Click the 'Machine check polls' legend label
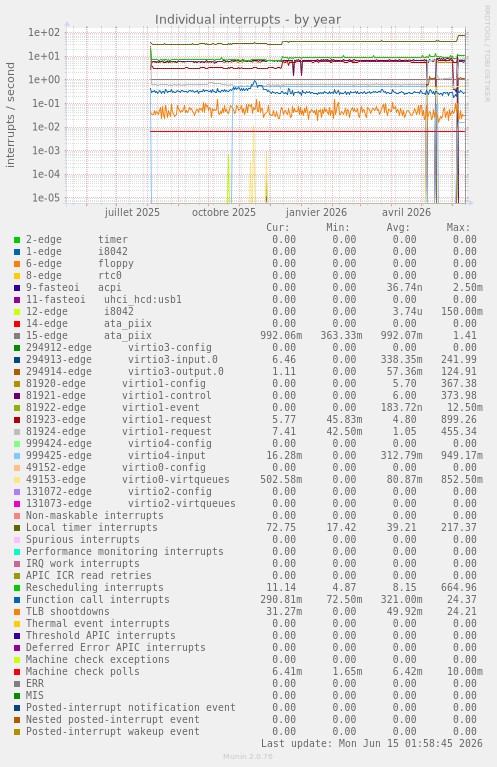 (83, 672)
